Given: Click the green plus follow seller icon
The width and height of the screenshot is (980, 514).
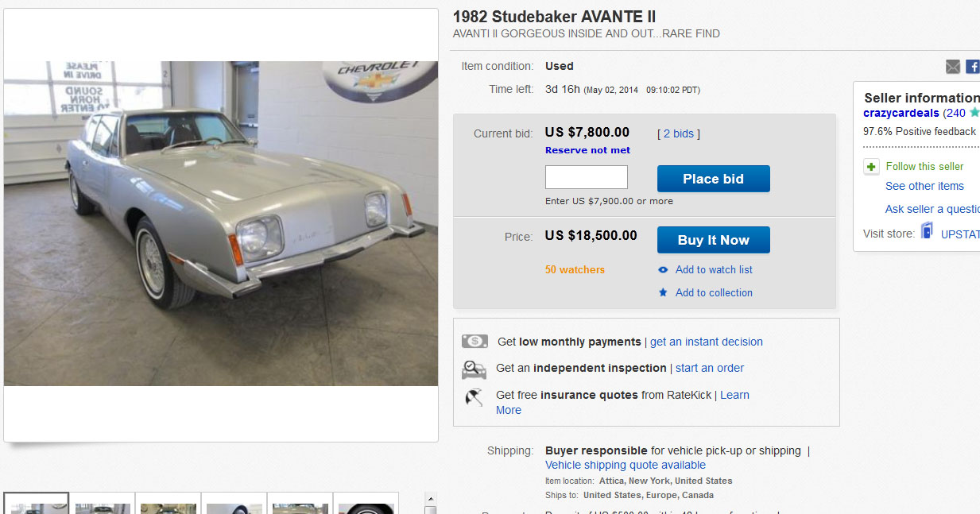Looking at the screenshot, I should point(872,167).
